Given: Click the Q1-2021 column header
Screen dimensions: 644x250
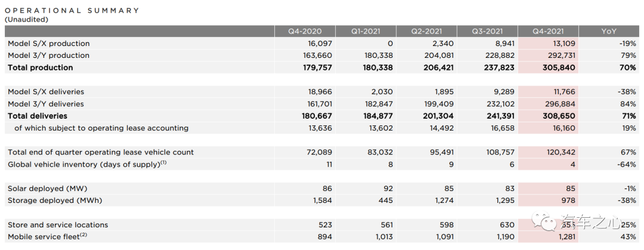Looking at the screenshot, I should 366,31.
